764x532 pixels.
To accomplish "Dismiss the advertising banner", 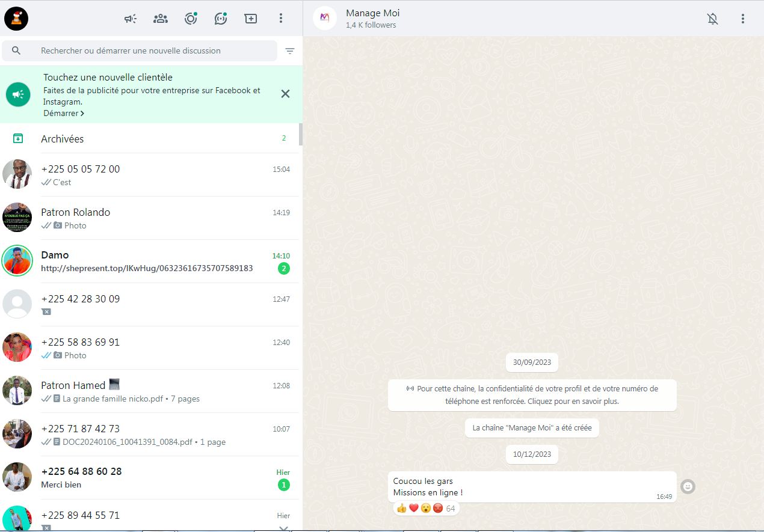I will point(286,94).
